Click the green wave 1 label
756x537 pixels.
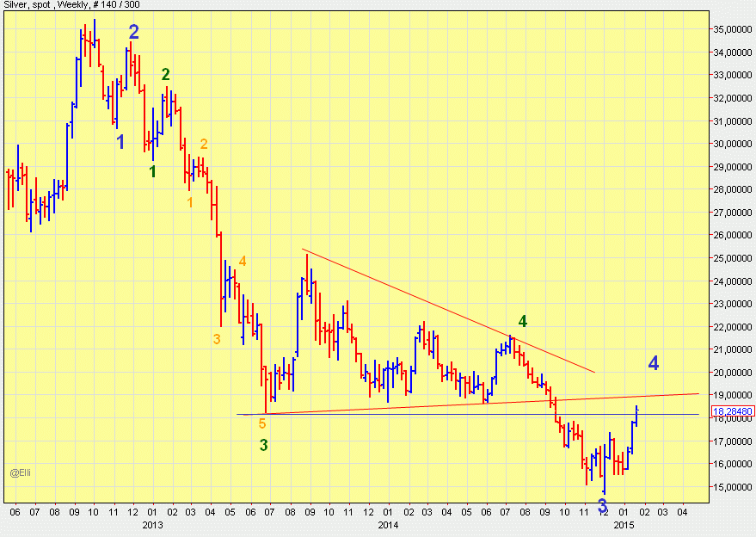[x=152, y=171]
